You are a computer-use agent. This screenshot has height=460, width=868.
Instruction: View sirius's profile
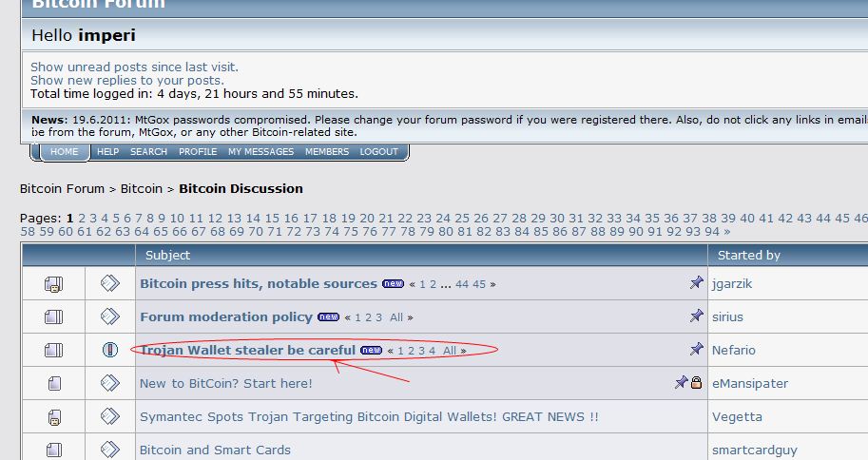727,317
